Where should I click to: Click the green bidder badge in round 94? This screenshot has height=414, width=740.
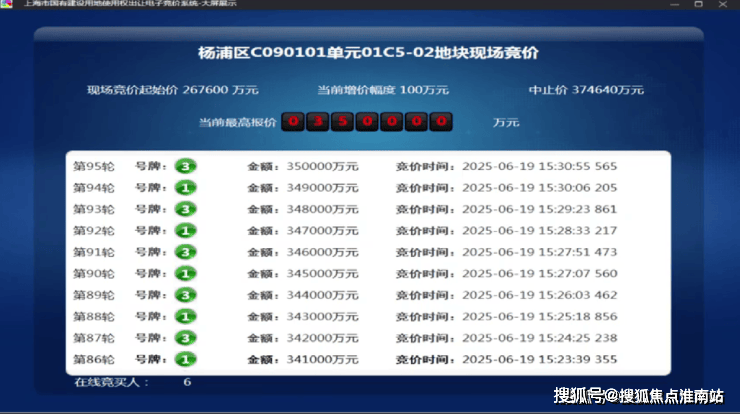click(x=185, y=187)
